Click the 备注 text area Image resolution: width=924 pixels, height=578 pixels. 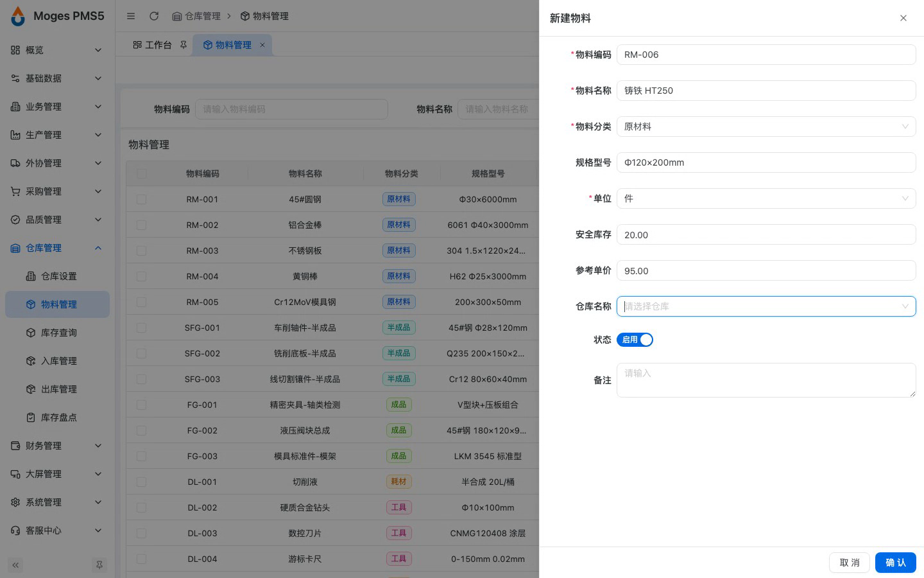(766, 380)
